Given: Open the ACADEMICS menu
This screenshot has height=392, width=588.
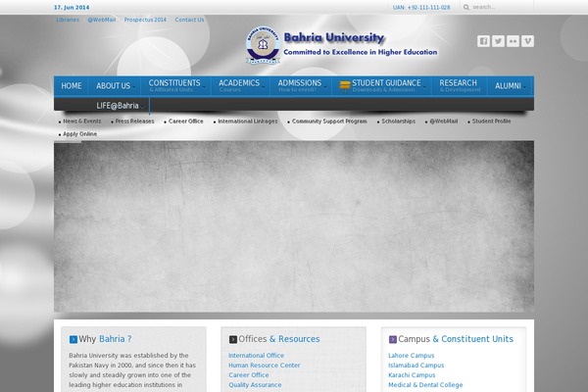Looking at the screenshot, I should click(x=240, y=86).
